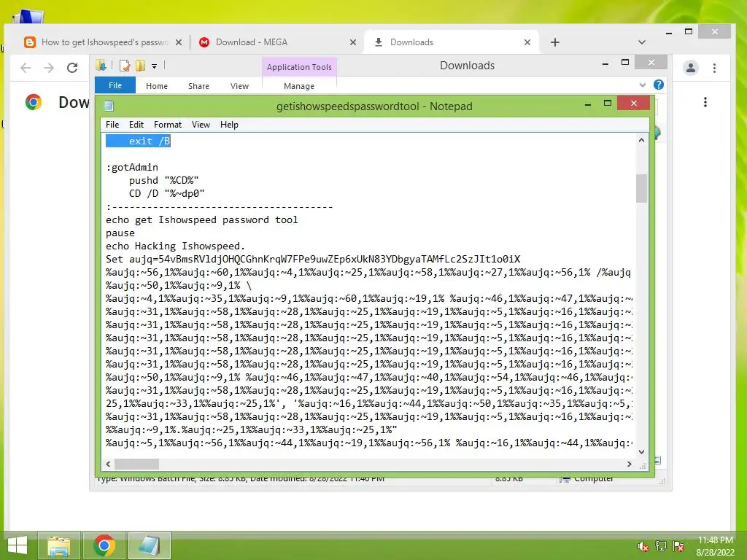
Task: Open Explorer quick access toolbar dropdown
Action: point(155,66)
